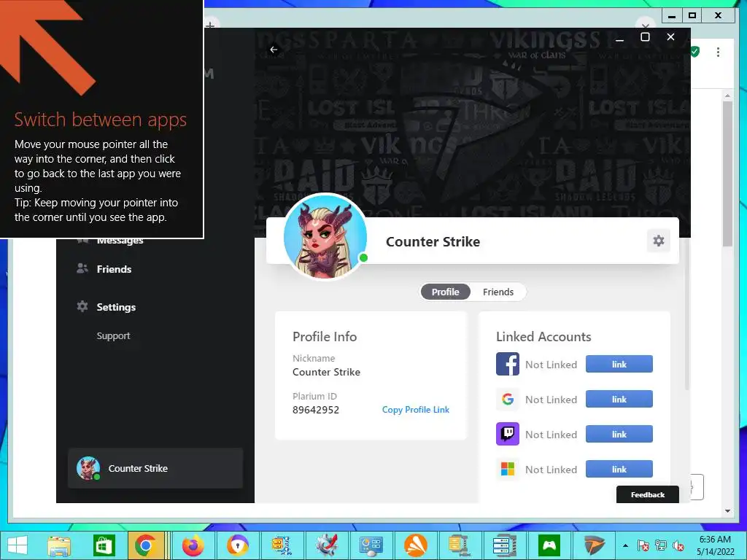This screenshot has width=747, height=560.
Task: Click the Linked Accounts heading
Action: pyautogui.click(x=543, y=337)
